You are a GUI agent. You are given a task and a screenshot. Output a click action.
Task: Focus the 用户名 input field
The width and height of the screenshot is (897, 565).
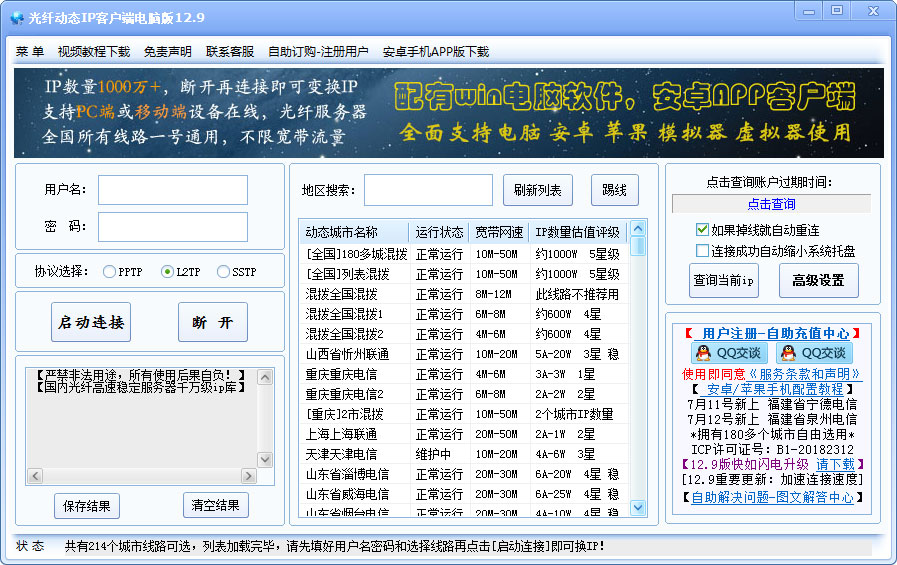coord(173,190)
